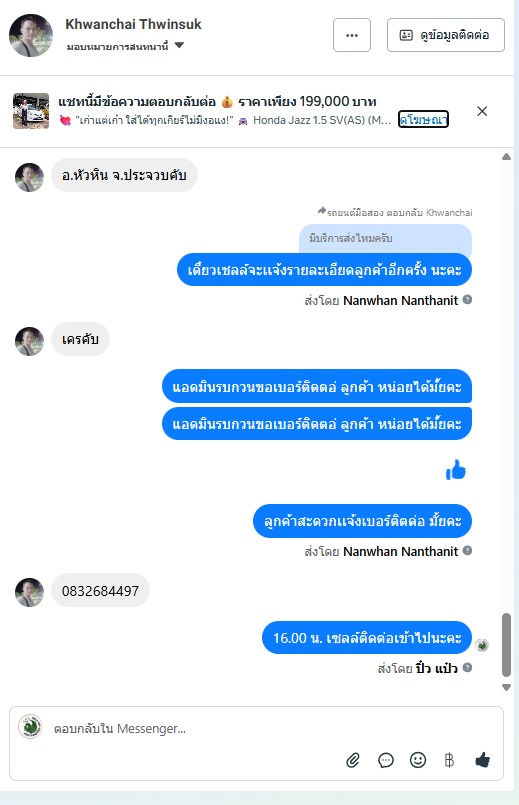The image size is (519, 805).
Task: Click the attach file paperclip icon
Action: pos(353,760)
